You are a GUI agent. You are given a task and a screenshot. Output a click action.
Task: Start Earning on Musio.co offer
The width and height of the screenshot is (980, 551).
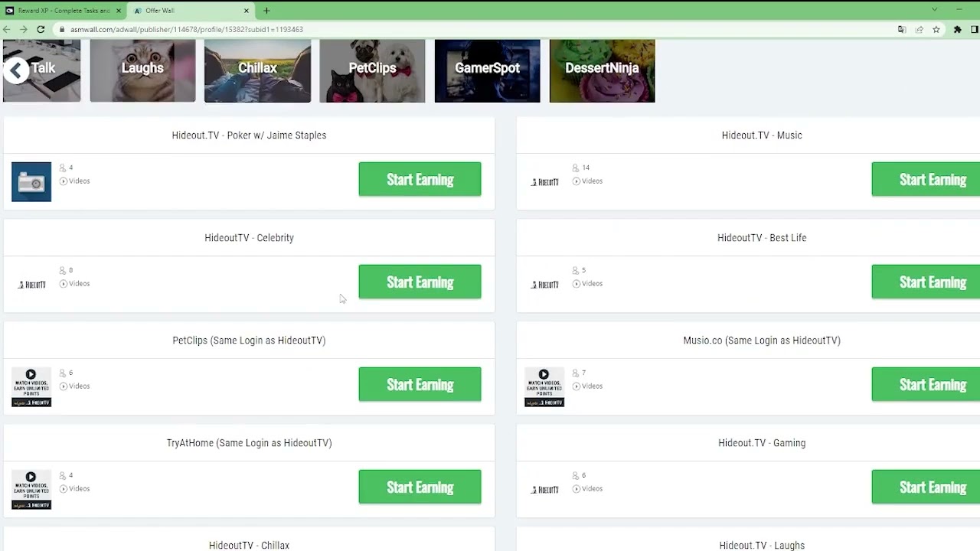pos(926,384)
